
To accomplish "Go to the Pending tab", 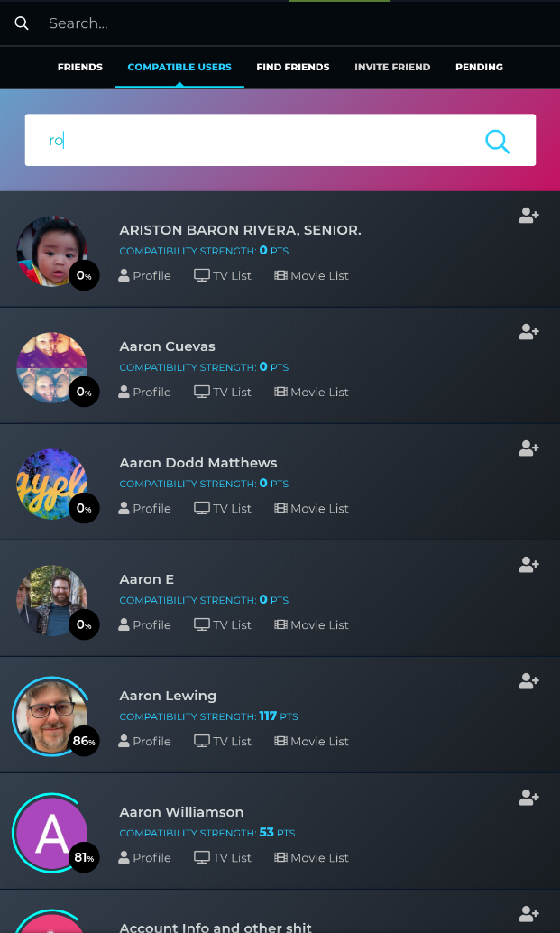I will point(479,68).
